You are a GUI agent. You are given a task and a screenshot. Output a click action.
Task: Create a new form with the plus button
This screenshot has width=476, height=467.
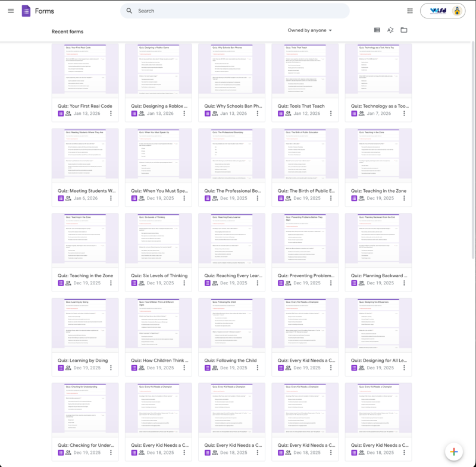454,452
